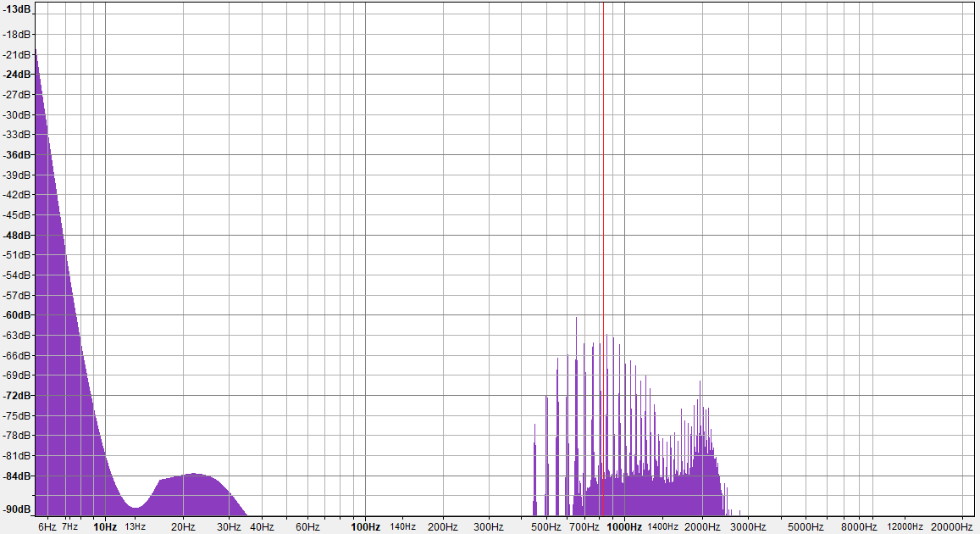
Task: Click the 12000Hz frequency label
Action: pyautogui.click(x=905, y=527)
